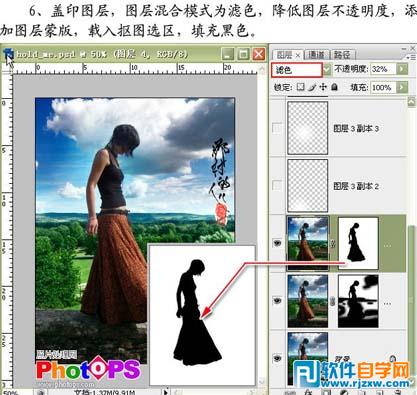Click the layers panel scrollbar up arrow

[411, 102]
